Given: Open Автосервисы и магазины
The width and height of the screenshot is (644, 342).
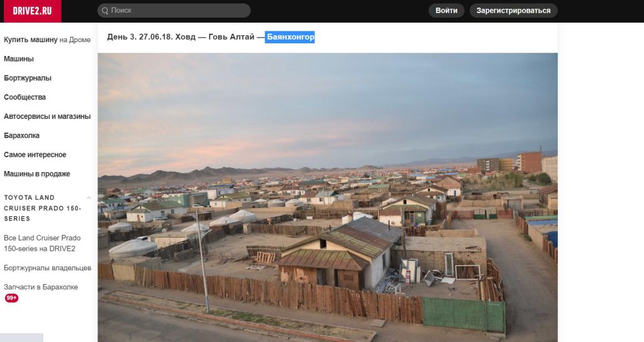Looking at the screenshot, I should pos(47,116).
